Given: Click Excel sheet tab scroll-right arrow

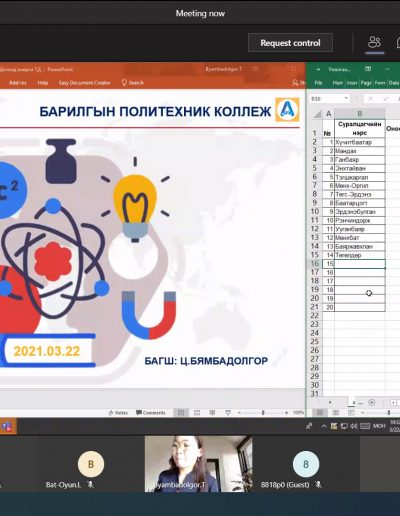Looking at the screenshot, I should pyautogui.click(x=330, y=403).
